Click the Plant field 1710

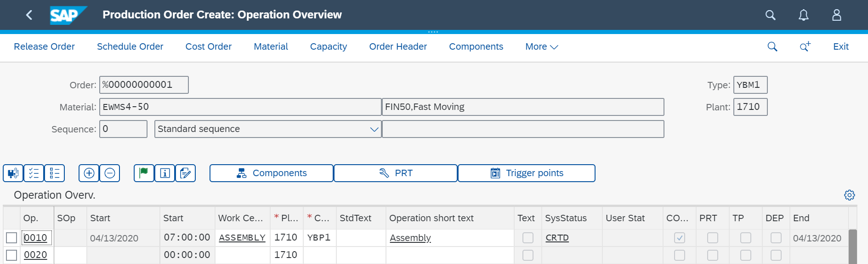[x=750, y=107]
